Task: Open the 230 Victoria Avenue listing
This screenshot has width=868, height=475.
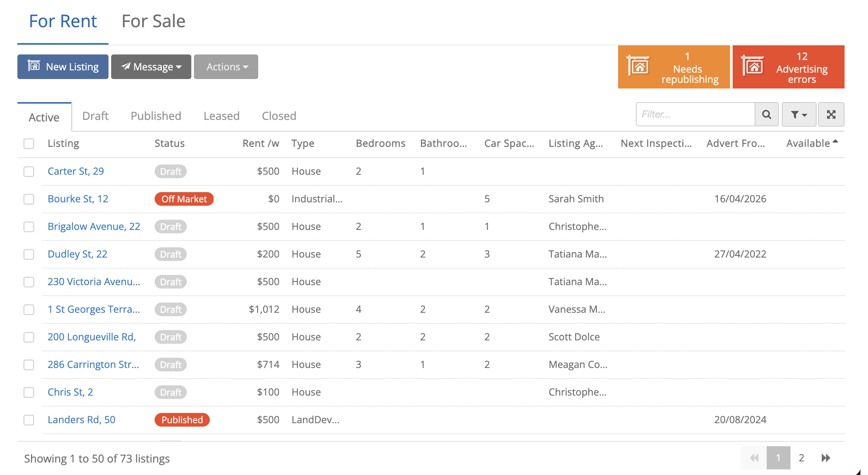Action: click(x=94, y=282)
